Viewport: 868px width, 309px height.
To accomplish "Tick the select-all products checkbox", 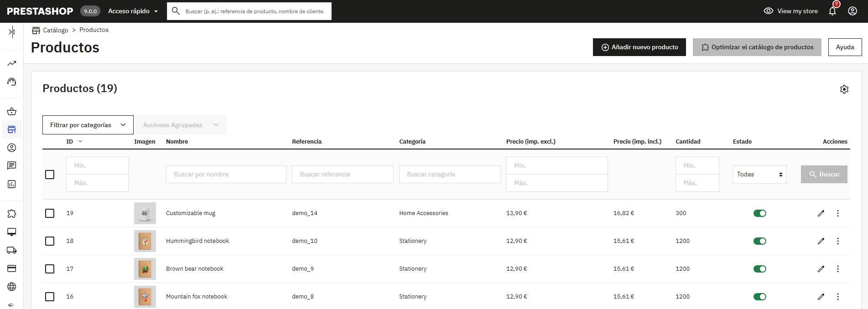I will [x=50, y=175].
